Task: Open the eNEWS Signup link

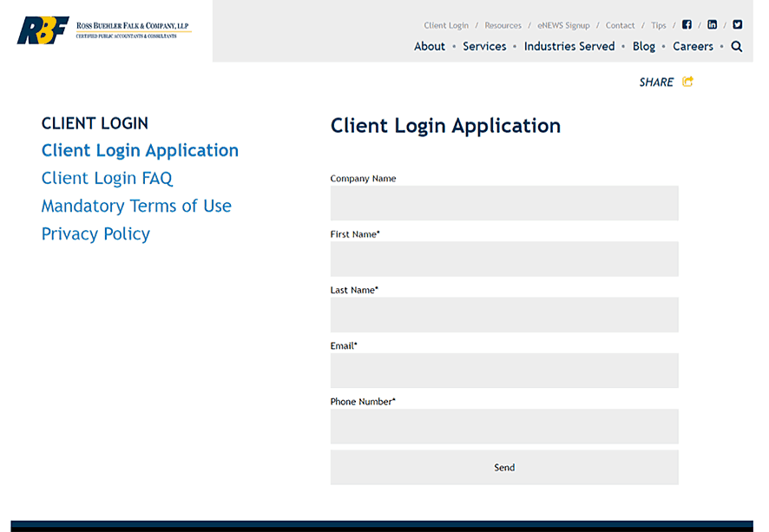Action: coord(563,25)
